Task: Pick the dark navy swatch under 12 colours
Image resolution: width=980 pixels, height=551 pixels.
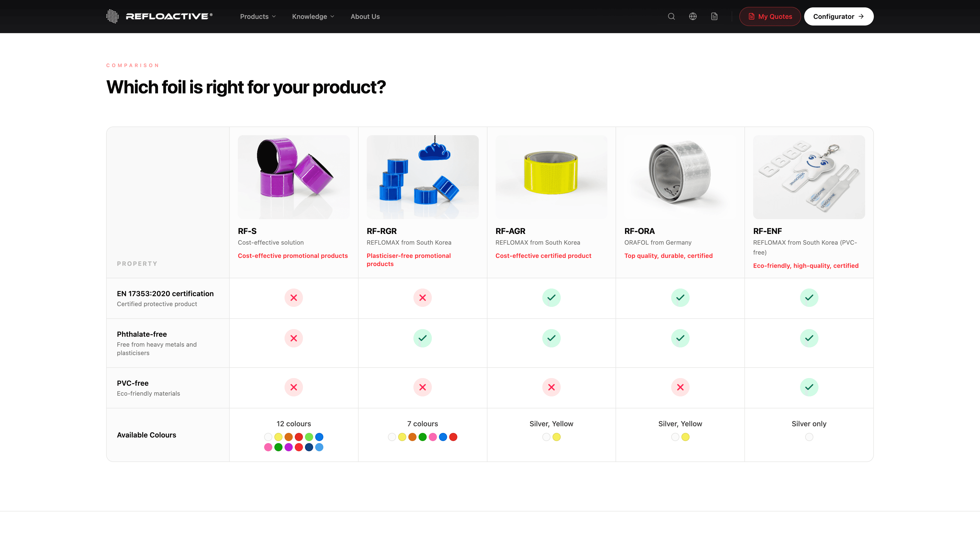Action: tap(309, 447)
